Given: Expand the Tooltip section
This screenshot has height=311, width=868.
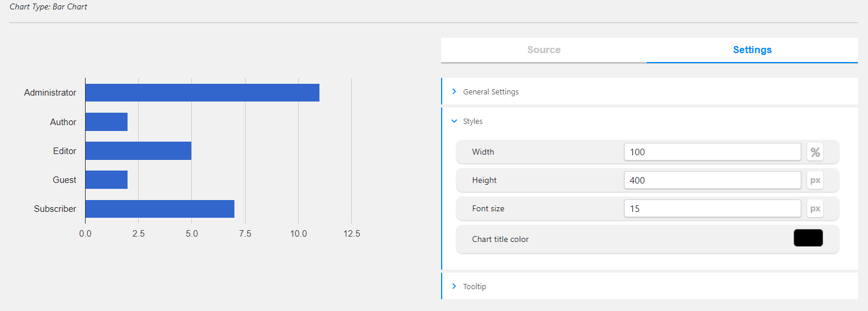Looking at the screenshot, I should 650,286.
